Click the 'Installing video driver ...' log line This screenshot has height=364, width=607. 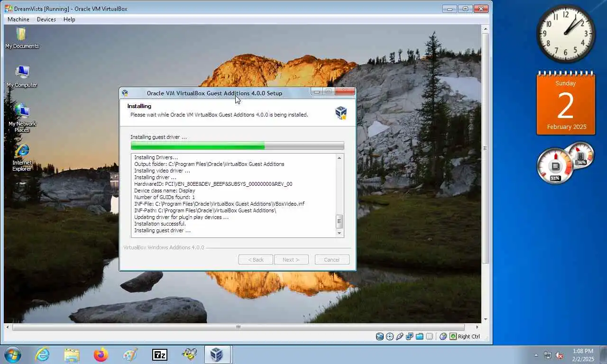point(162,171)
